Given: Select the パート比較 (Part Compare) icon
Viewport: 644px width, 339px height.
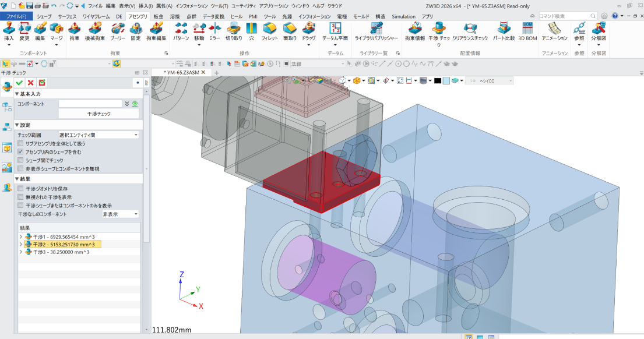Looking at the screenshot, I should coord(504,28).
